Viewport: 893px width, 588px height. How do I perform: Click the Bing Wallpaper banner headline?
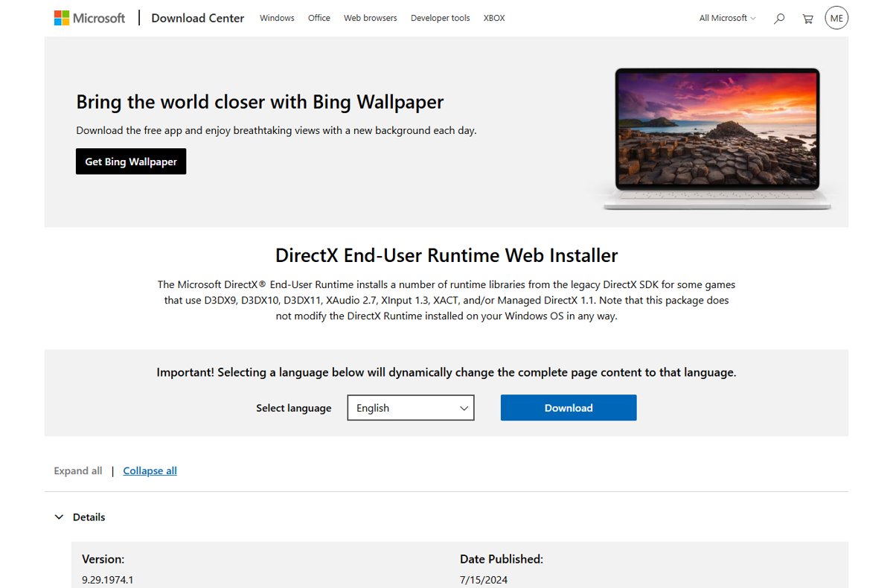260,101
